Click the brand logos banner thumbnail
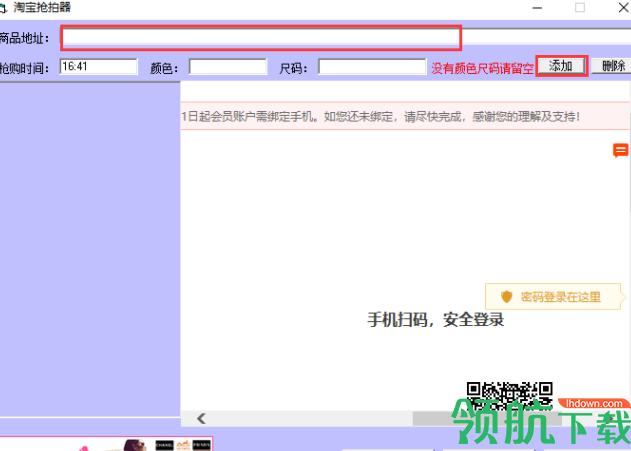Viewport: 631px width, 451px height. (x=106, y=443)
